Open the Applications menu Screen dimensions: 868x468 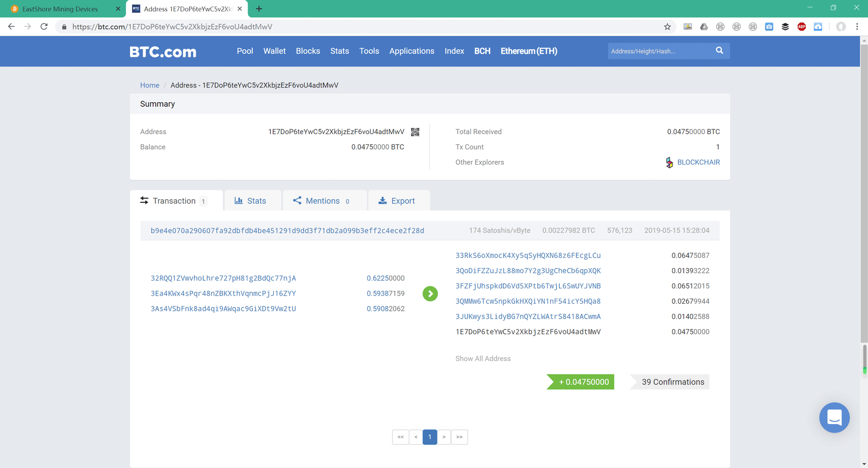tap(411, 51)
